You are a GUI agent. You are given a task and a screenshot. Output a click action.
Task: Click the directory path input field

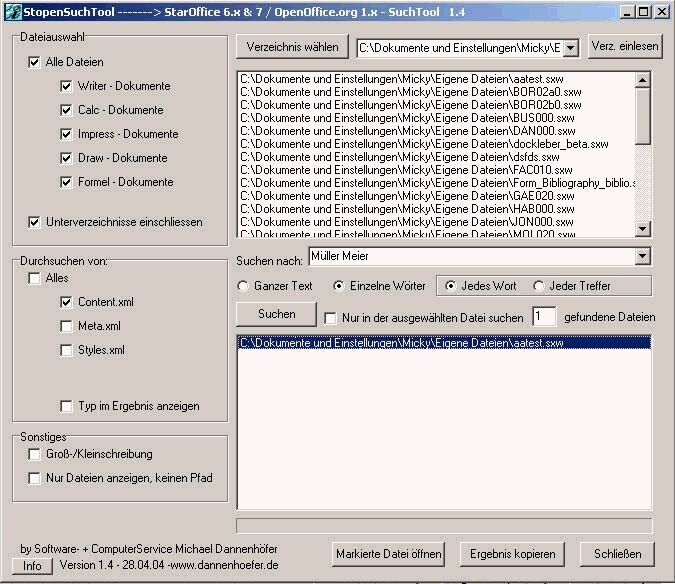pos(460,48)
